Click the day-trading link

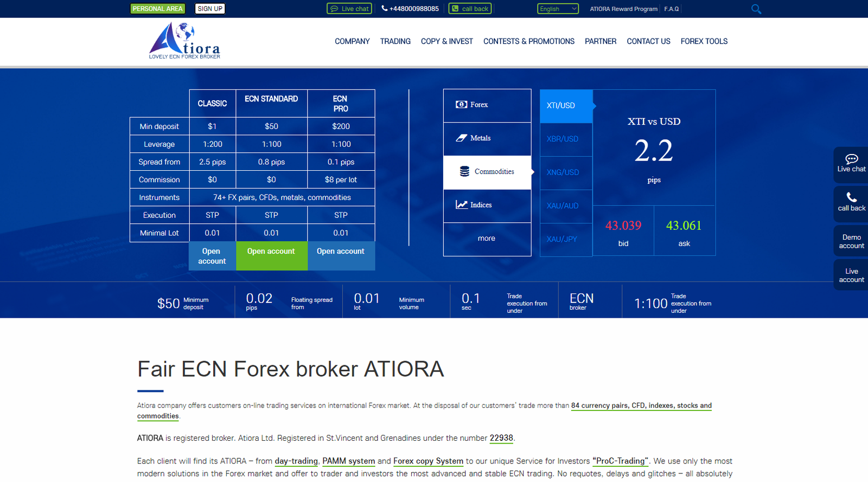[x=296, y=461]
